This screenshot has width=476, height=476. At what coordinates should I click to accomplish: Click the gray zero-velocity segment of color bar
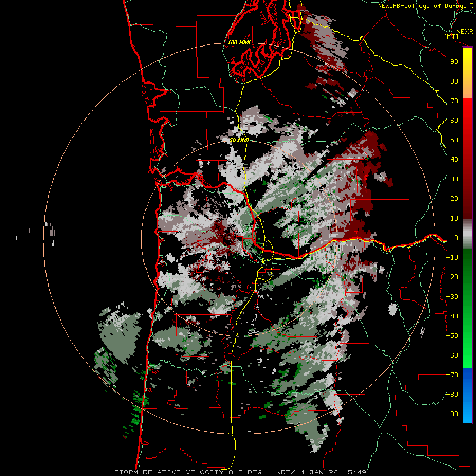point(467,234)
